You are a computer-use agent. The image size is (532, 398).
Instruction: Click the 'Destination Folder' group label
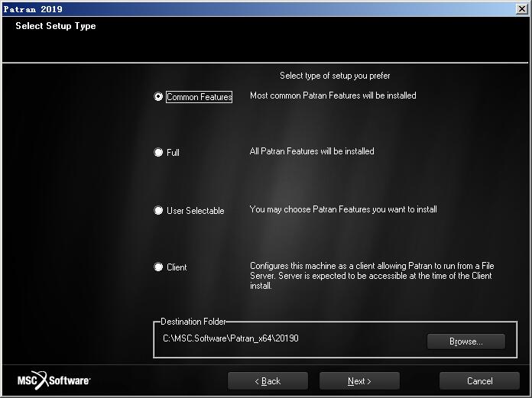tap(193, 322)
